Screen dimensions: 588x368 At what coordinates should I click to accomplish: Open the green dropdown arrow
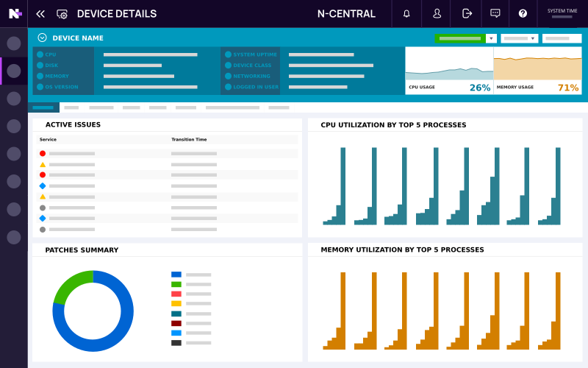point(491,38)
